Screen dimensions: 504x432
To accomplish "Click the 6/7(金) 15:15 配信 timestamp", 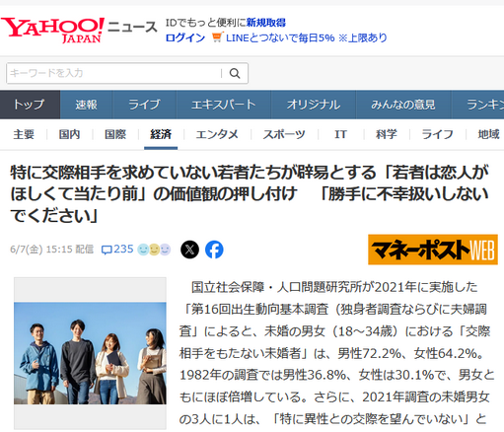I will coord(52,250).
